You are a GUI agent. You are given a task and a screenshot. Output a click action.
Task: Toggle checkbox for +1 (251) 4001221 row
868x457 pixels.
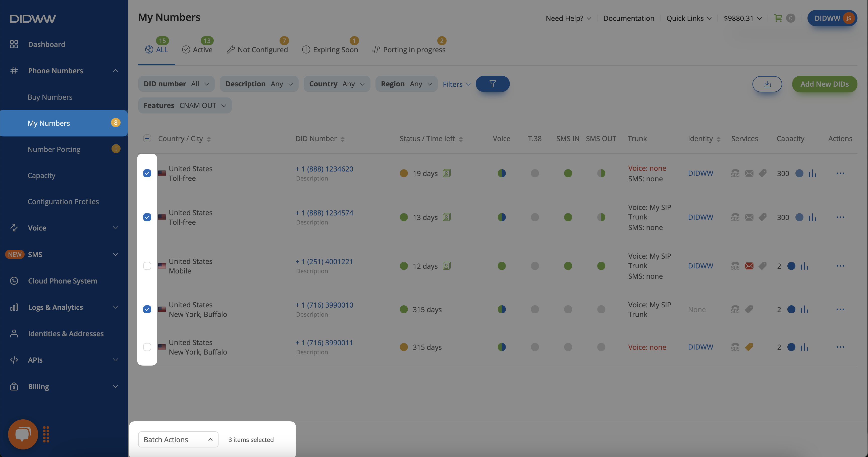click(x=147, y=265)
